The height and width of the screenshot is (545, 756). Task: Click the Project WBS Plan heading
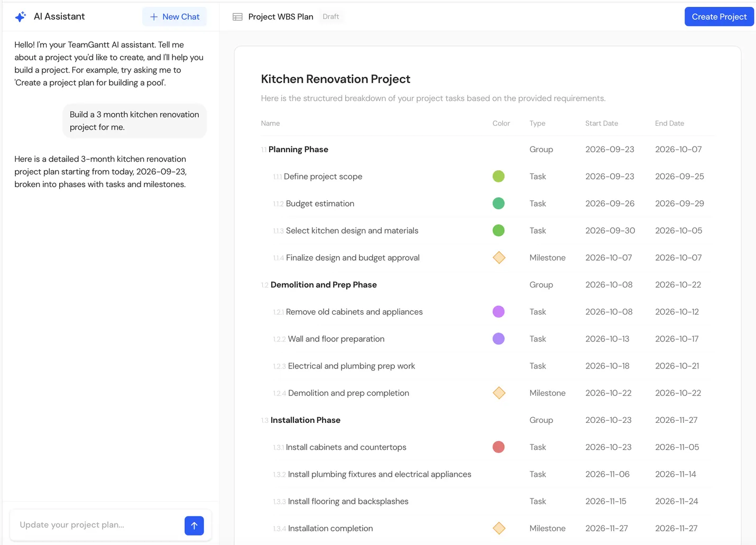pos(281,17)
